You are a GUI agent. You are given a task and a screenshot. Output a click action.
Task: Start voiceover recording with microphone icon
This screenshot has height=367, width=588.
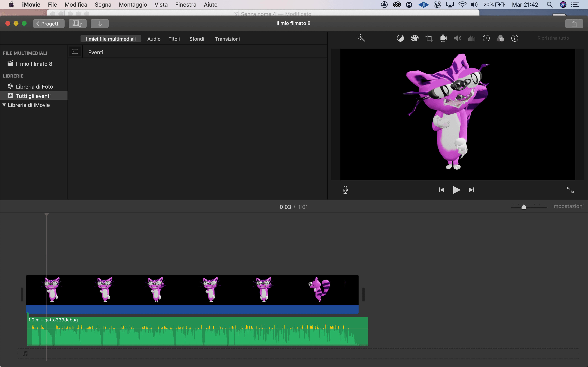pos(345,190)
